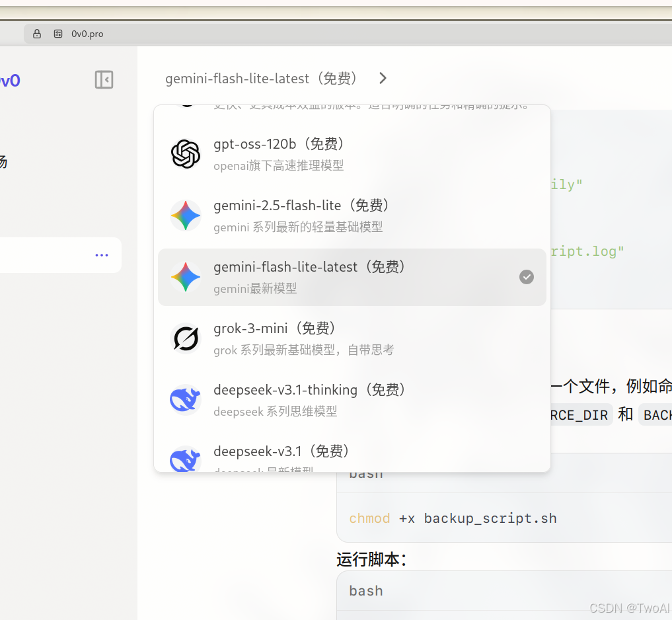The height and width of the screenshot is (620, 672).
Task: Click the DeepSeek whale icon for deepseek-v3.1-thinking
Action: coord(186,400)
